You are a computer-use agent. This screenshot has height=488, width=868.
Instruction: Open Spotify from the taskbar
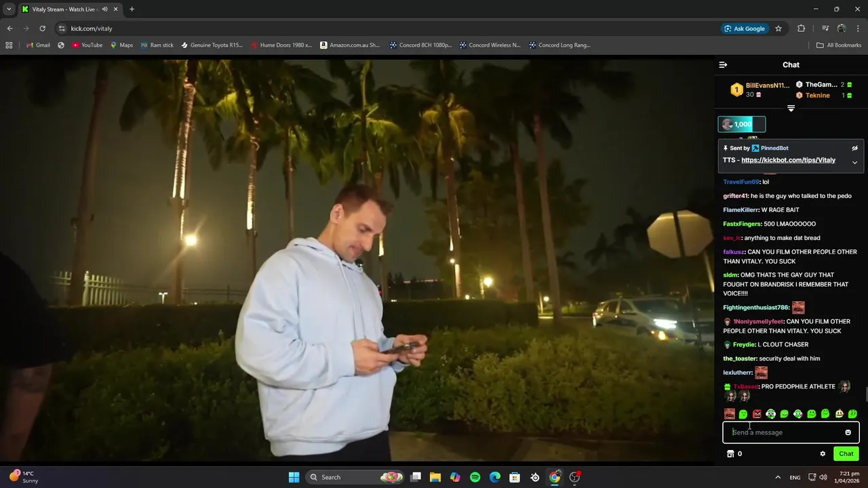pos(475,477)
